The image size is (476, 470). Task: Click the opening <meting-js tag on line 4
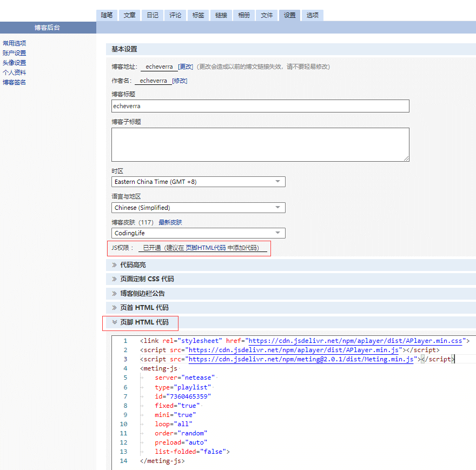click(158, 368)
